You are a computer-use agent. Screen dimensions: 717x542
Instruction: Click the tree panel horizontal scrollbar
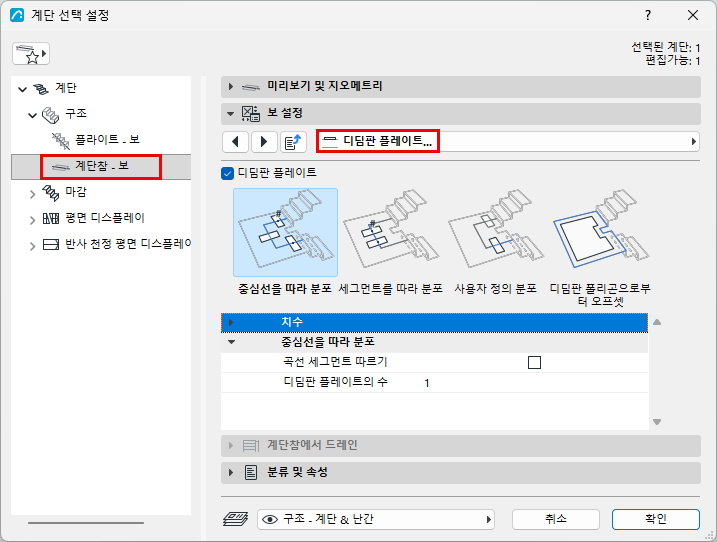pyautogui.click(x=86, y=522)
